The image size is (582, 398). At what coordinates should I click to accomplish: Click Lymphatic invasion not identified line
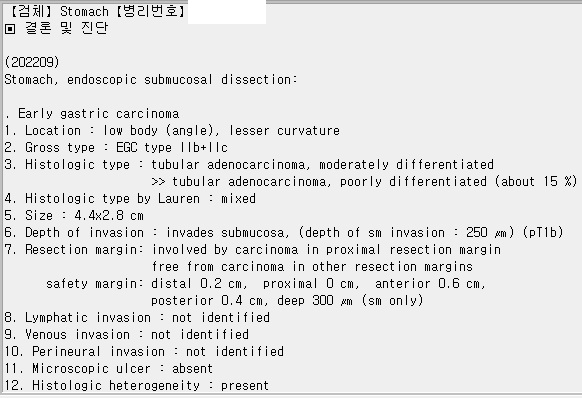tap(137, 318)
